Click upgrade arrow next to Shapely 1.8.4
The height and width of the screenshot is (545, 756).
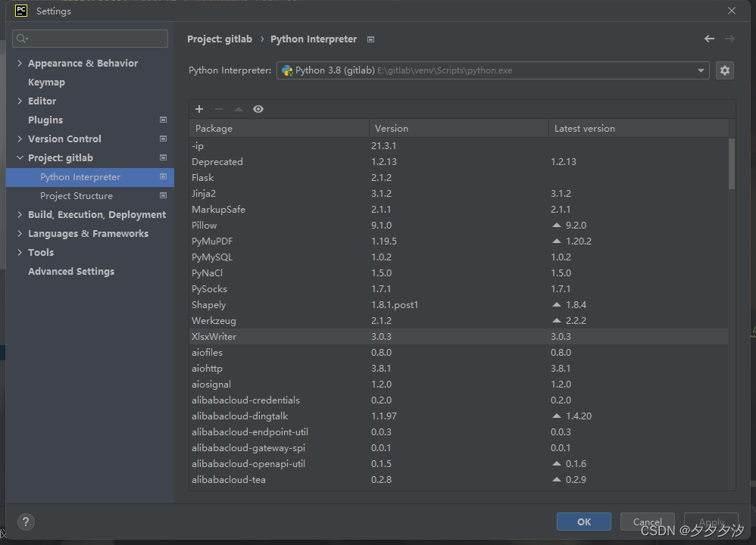tap(556, 304)
